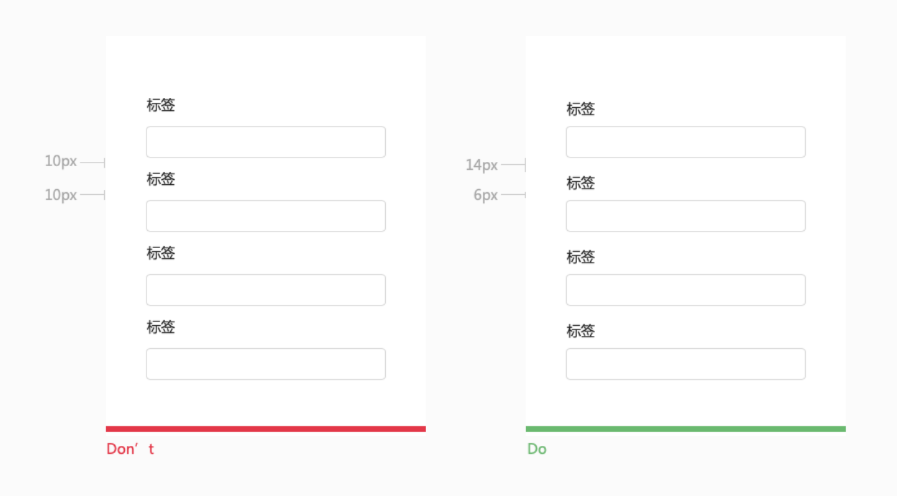The height and width of the screenshot is (496, 897).
Task: Click the green bar under Do panel
Action: point(685,429)
